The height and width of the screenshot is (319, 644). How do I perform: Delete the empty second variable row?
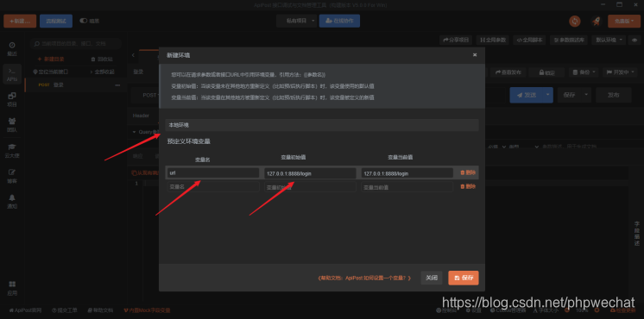(x=468, y=186)
